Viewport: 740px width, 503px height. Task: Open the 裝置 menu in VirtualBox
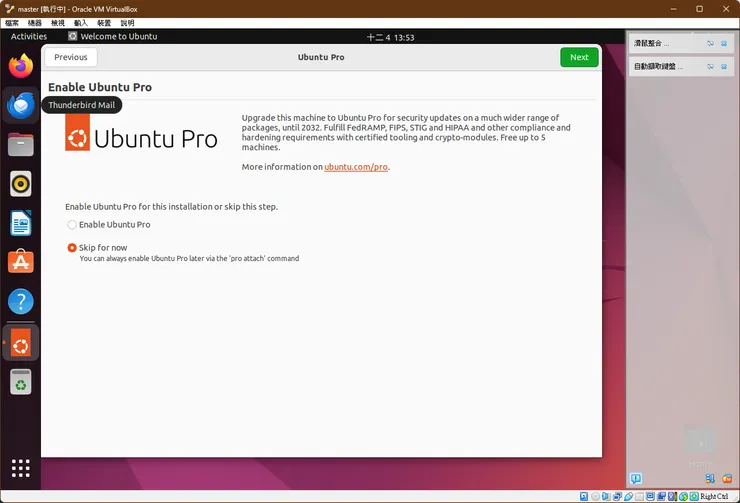click(104, 23)
